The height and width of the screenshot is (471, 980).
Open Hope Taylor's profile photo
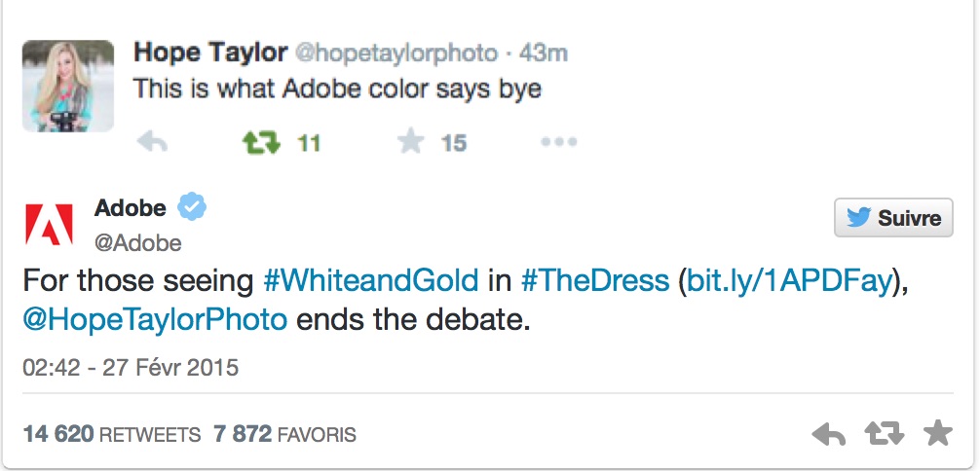coord(68,87)
